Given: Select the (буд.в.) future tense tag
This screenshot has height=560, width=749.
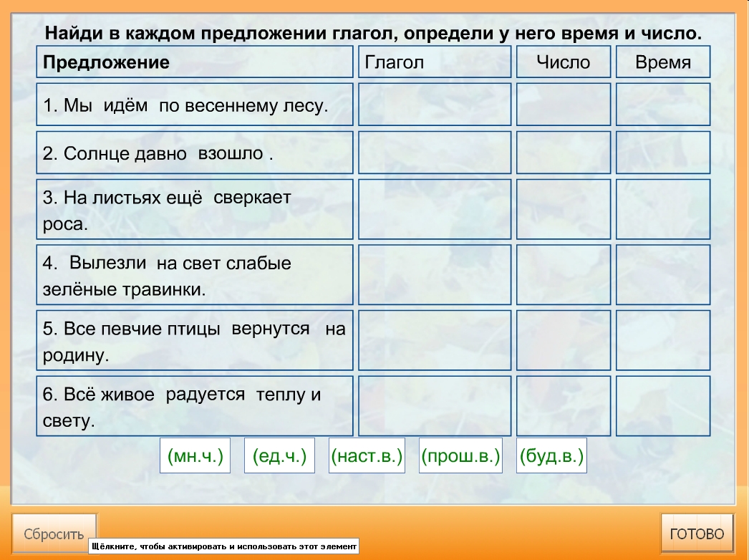Looking at the screenshot, I should [551, 455].
